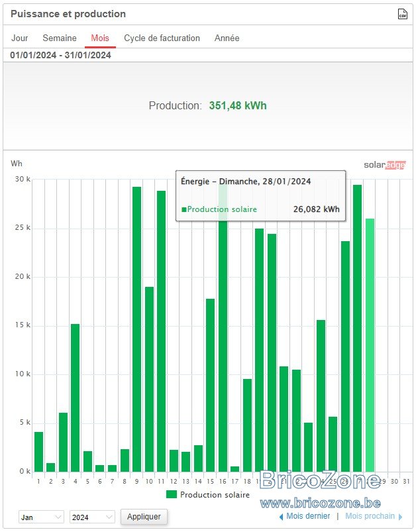Select the bar for day 7
The image size is (416, 532).
(113, 468)
